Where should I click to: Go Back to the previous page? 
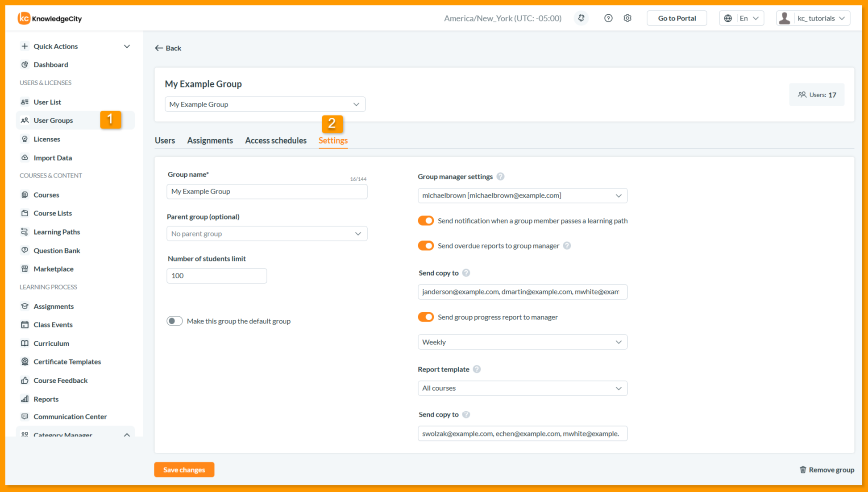point(168,48)
